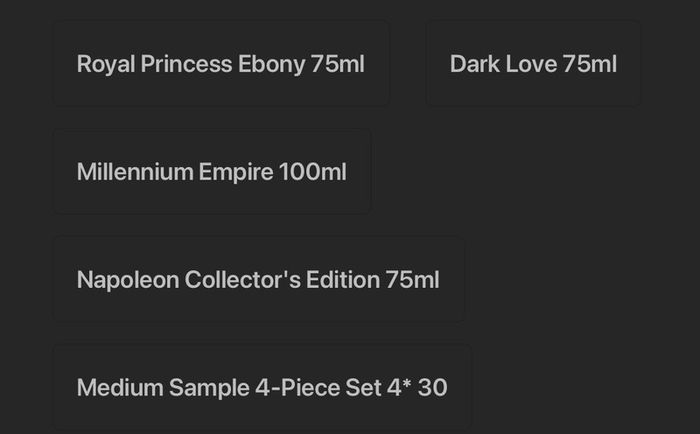Toggle the 4-Piece Set 4* 30 chip
The height and width of the screenshot is (434, 700).
pos(262,387)
